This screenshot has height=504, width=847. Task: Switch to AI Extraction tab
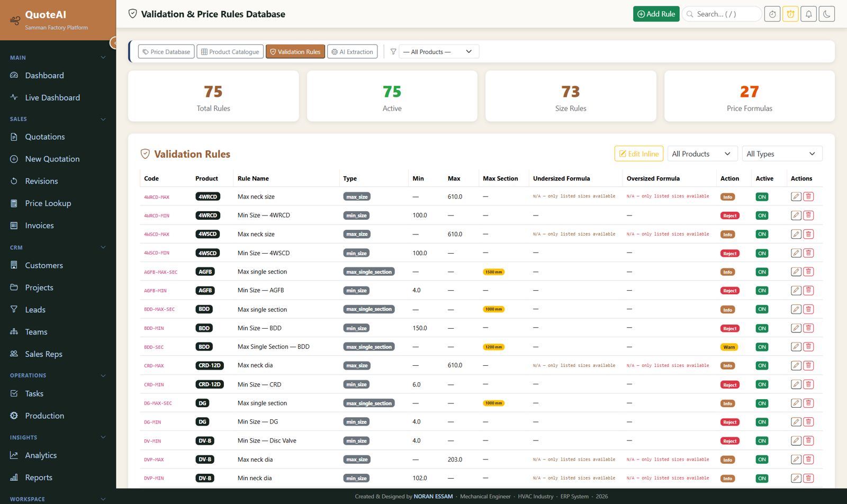[x=353, y=51]
